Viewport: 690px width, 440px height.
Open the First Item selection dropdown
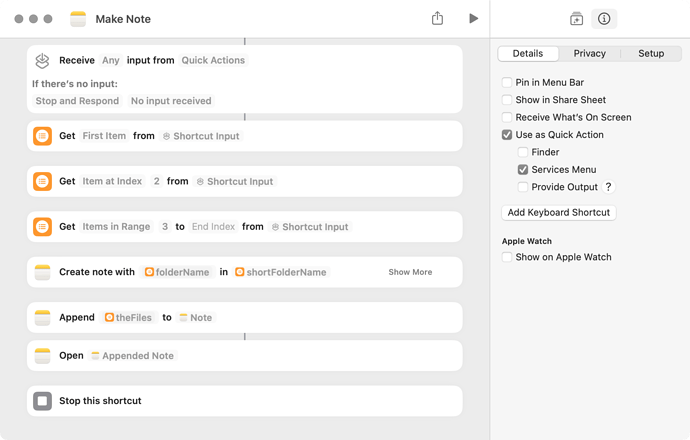(x=104, y=136)
